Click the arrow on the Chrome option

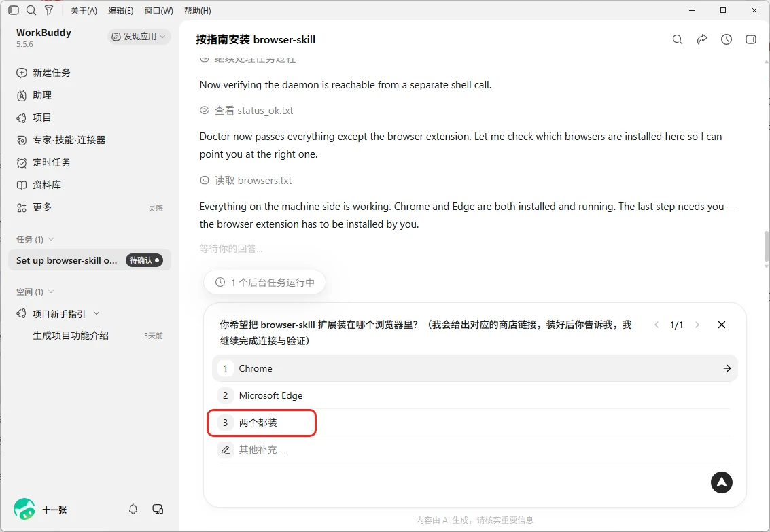727,368
